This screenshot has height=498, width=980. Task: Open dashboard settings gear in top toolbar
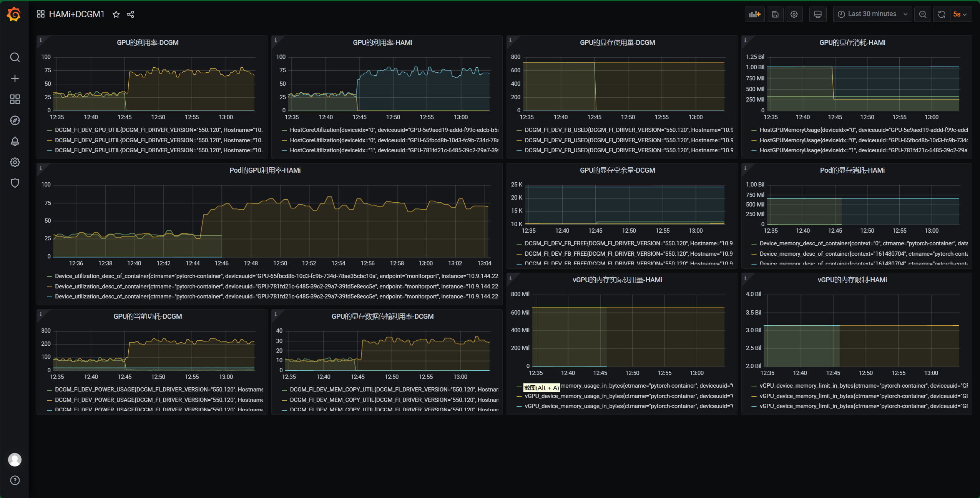794,14
